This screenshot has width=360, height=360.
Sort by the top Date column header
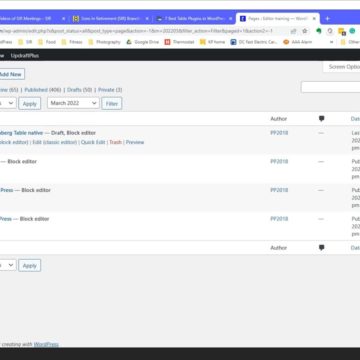pos(355,119)
